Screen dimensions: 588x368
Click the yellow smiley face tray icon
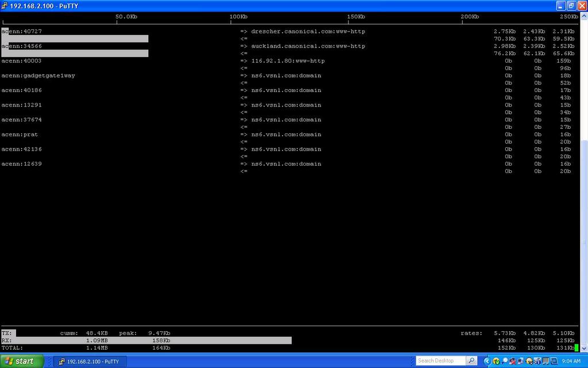pos(529,361)
